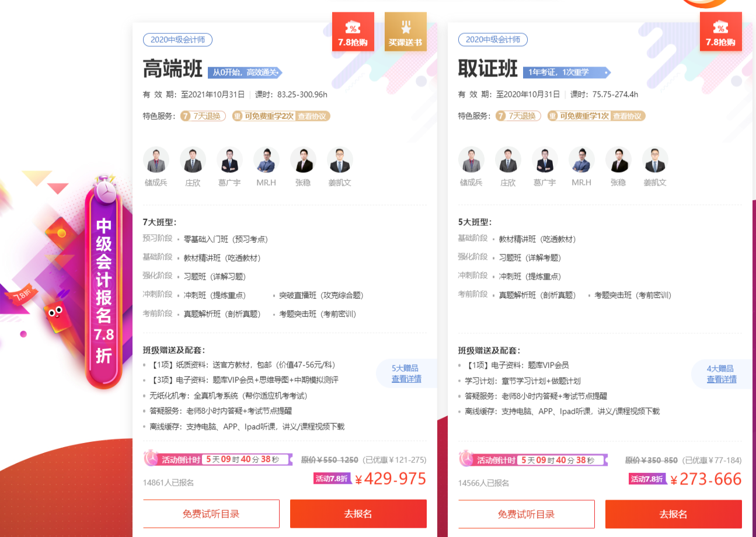Open 查看详情 under 4大赠品
The height and width of the screenshot is (537, 756).
tap(722, 379)
